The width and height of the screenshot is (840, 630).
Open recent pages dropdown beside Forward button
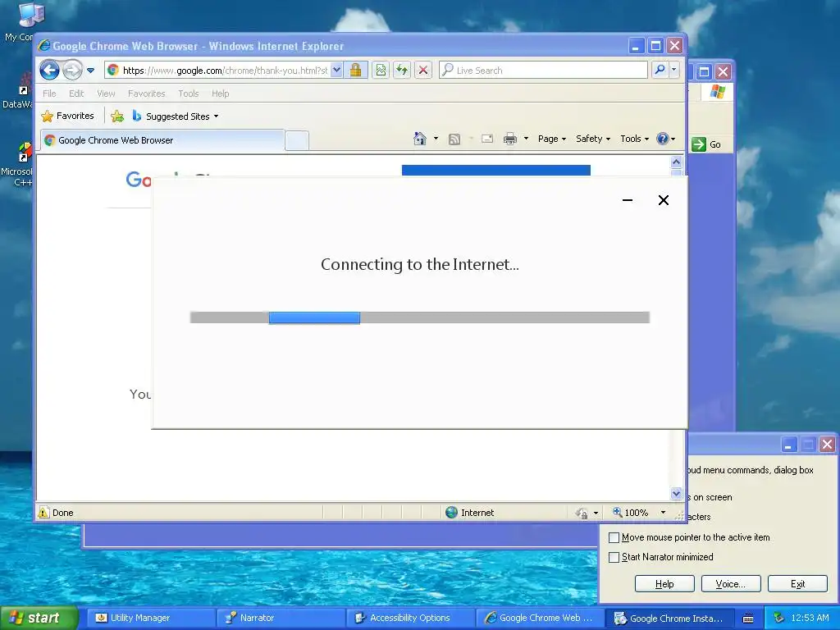pos(90,71)
